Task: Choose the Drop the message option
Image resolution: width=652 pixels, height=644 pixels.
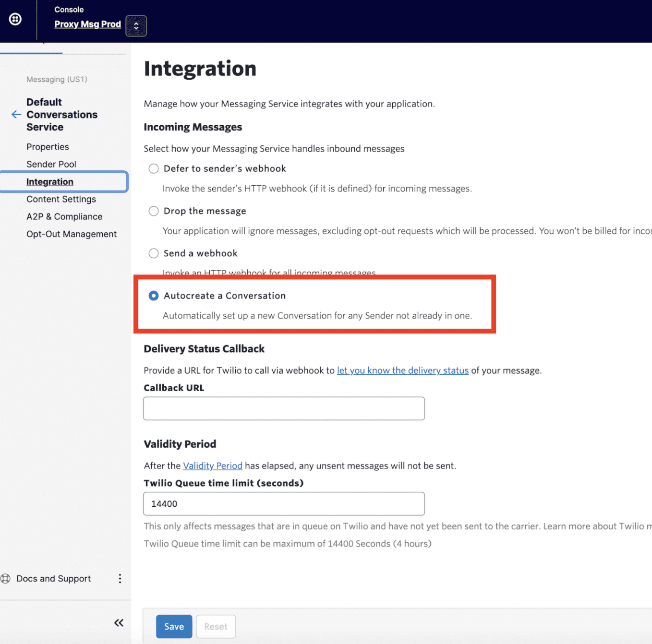Action: pyautogui.click(x=154, y=211)
